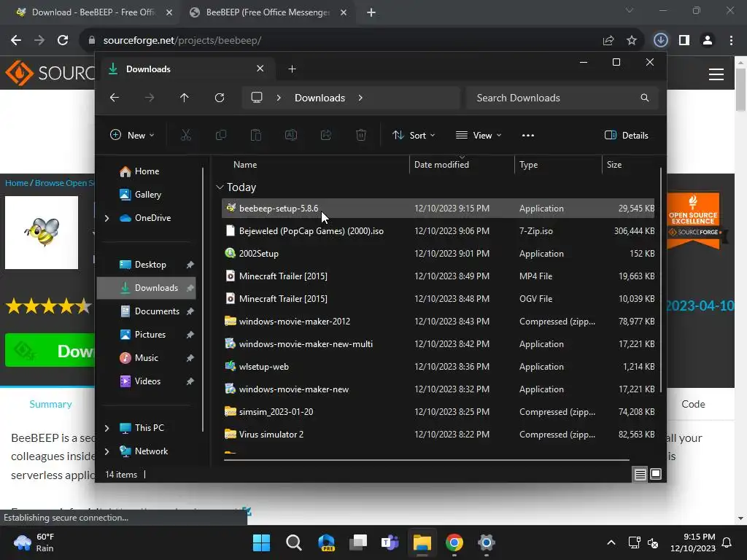The image size is (747, 560).
Task: Click the Search Downloads field
Action: coord(562,98)
